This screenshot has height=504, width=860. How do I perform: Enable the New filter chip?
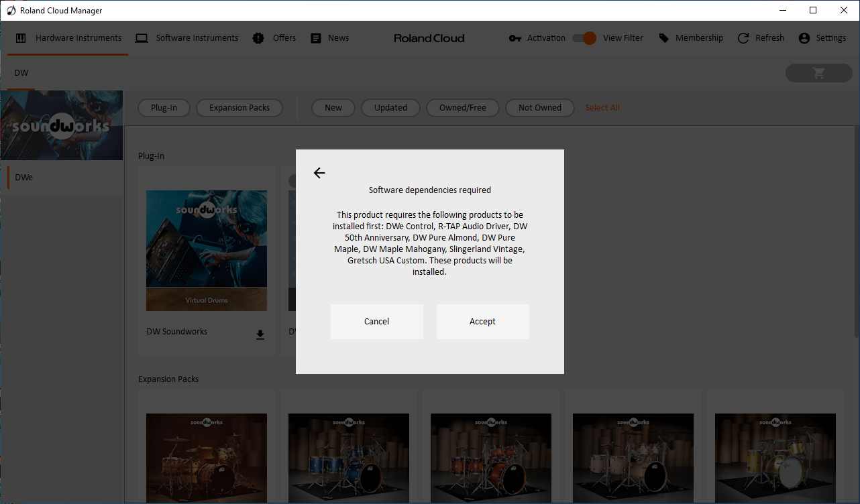click(x=333, y=108)
